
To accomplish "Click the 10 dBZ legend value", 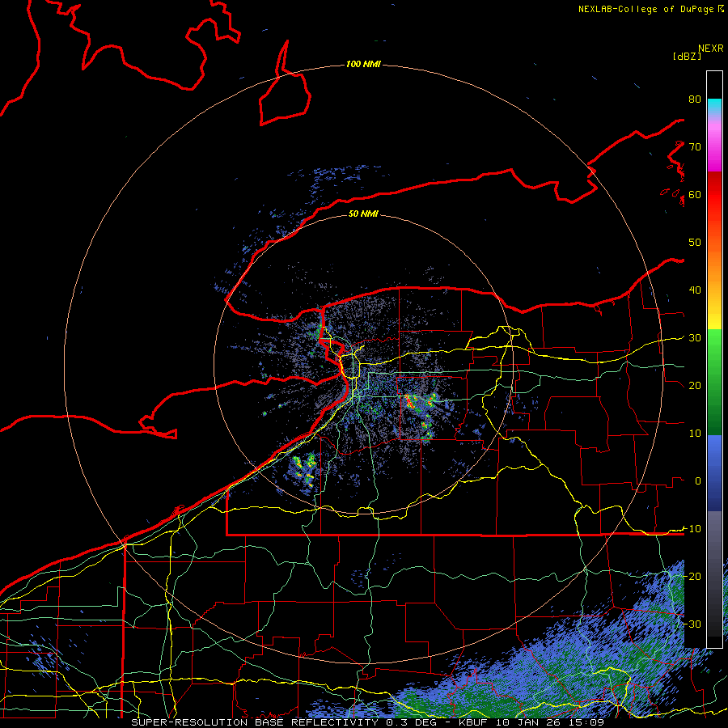I will pyautogui.click(x=695, y=434).
